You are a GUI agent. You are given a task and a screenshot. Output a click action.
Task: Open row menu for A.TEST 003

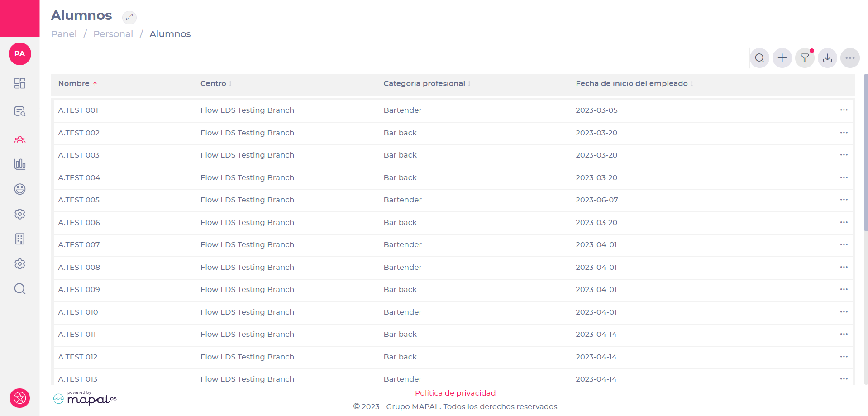click(844, 155)
